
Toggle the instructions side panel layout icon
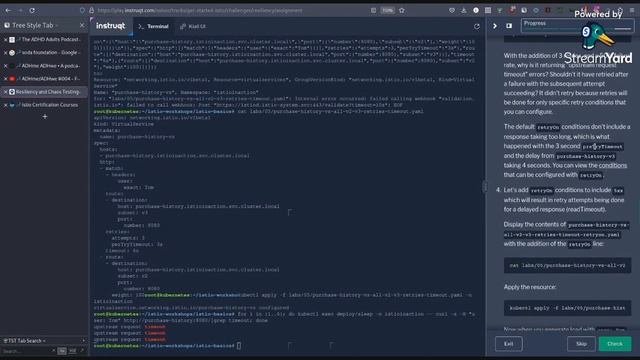point(509,26)
